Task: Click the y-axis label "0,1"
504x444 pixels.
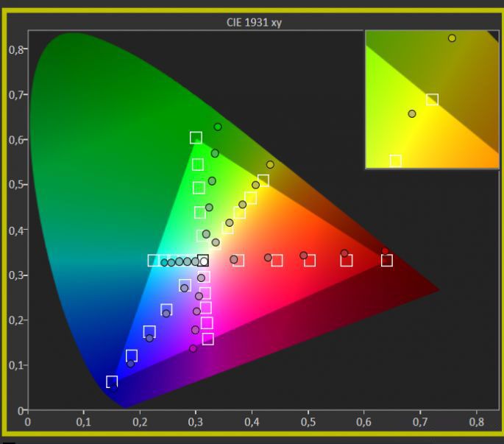Action: [x=15, y=366]
